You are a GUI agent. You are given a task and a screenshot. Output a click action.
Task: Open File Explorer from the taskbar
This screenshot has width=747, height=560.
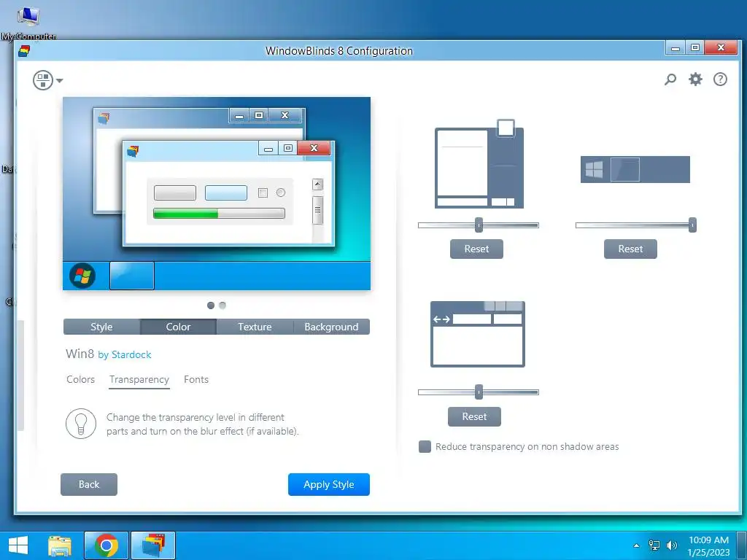point(60,545)
